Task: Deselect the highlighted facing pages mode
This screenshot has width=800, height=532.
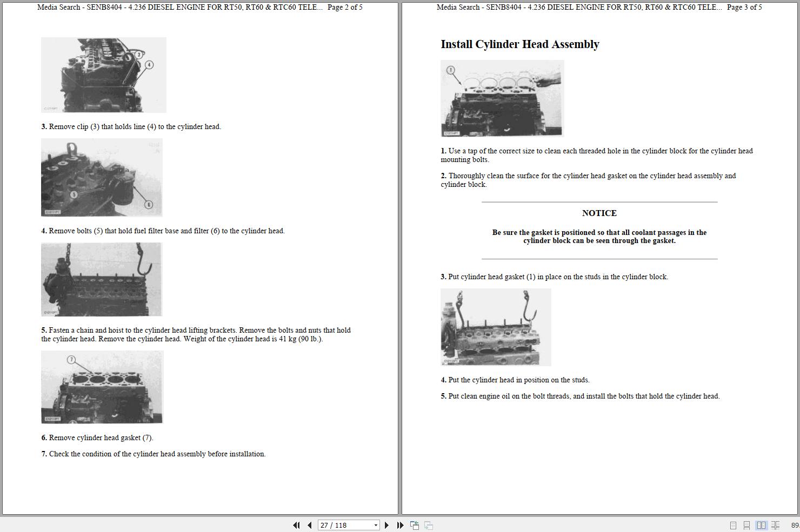Action: click(762, 524)
